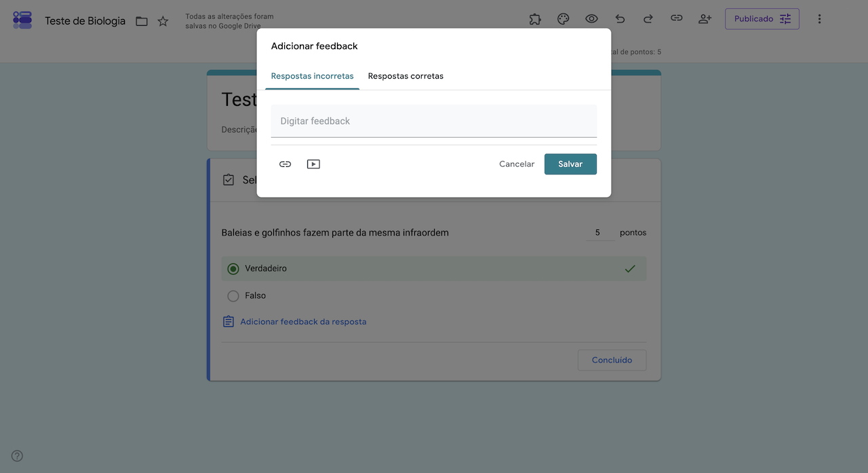The width and height of the screenshot is (868, 473).
Task: Select the Verdadeiro radio option
Action: [233, 269]
